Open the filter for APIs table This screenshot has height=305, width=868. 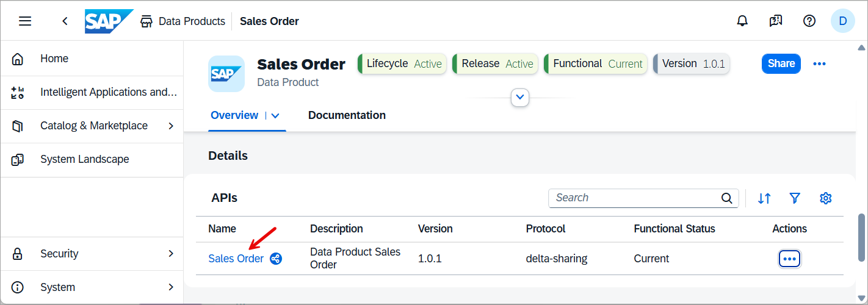[x=795, y=198]
